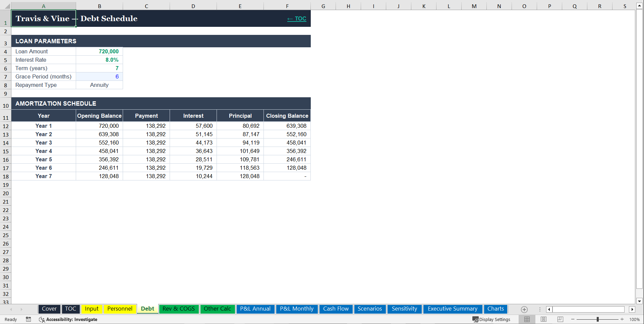Select the Year 1 label cell
The width and height of the screenshot is (644, 324).
pyautogui.click(x=44, y=126)
